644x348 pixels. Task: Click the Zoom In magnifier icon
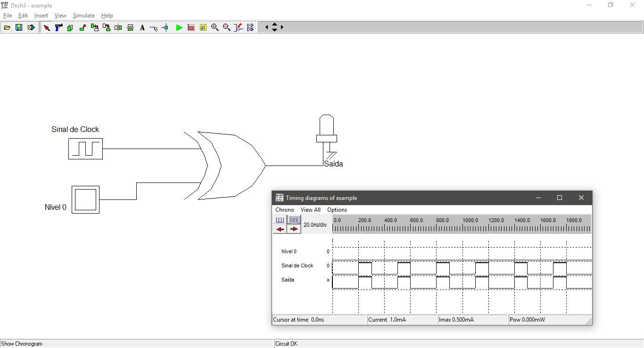(215, 28)
